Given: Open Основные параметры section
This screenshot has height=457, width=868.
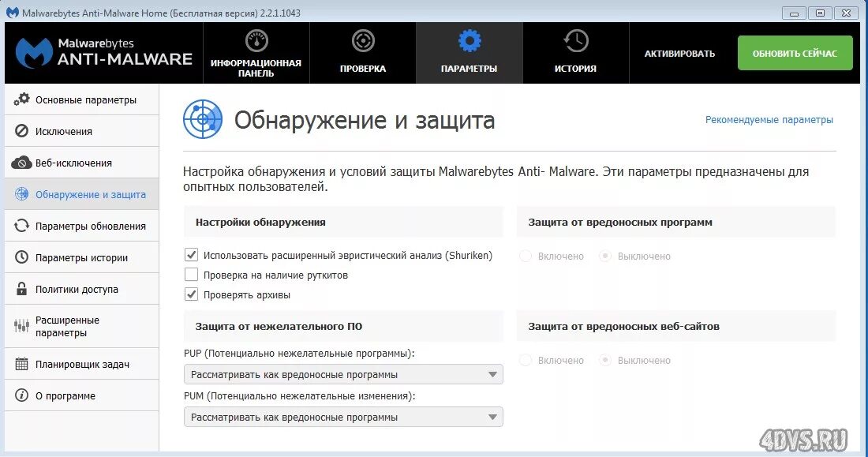Looking at the screenshot, I should (x=82, y=99).
